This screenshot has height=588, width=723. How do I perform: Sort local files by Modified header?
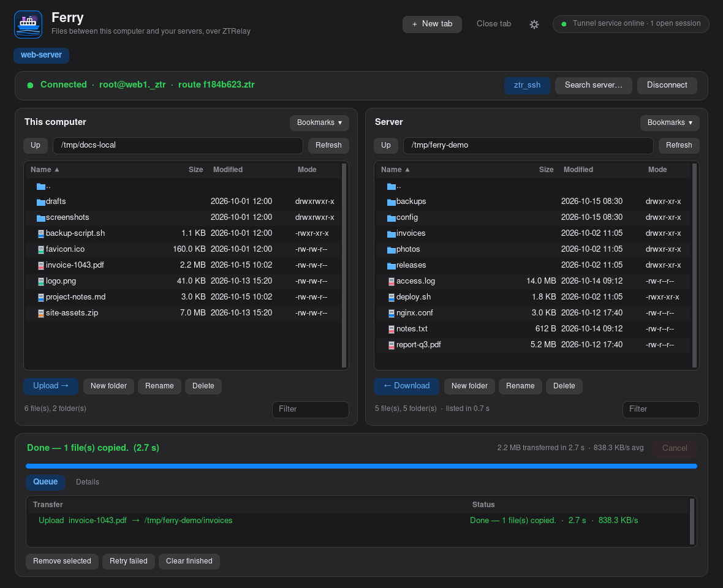point(228,170)
